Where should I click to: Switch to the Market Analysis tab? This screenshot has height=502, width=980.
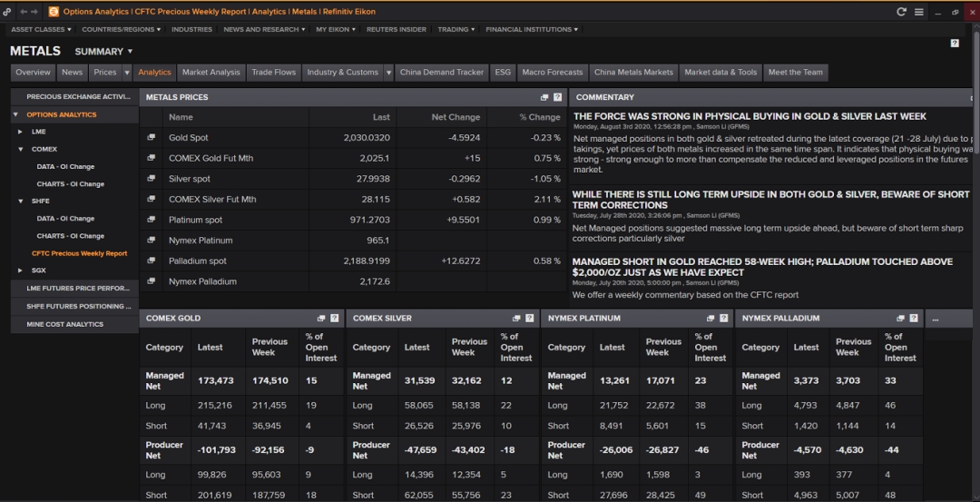[x=211, y=73]
